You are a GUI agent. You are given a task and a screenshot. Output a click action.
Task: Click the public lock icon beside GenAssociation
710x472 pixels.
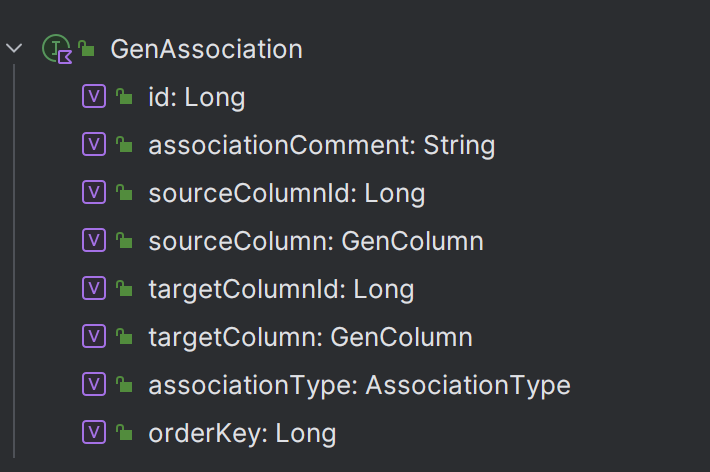click(86, 48)
